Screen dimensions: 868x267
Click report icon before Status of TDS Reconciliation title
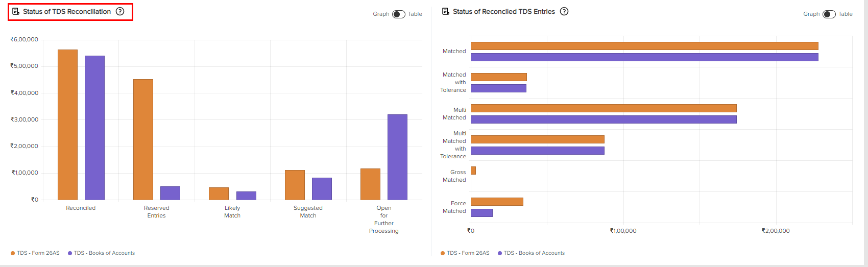(16, 11)
